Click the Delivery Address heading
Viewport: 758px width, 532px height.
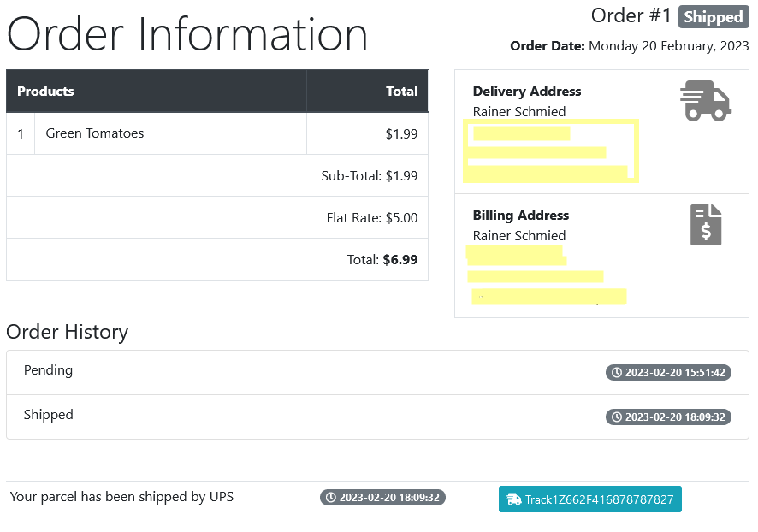[527, 92]
